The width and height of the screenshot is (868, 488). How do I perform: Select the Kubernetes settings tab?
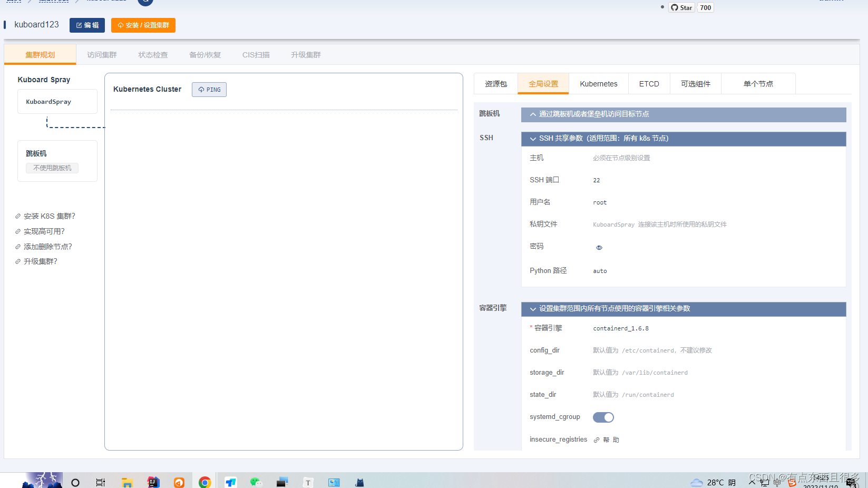pos(599,84)
